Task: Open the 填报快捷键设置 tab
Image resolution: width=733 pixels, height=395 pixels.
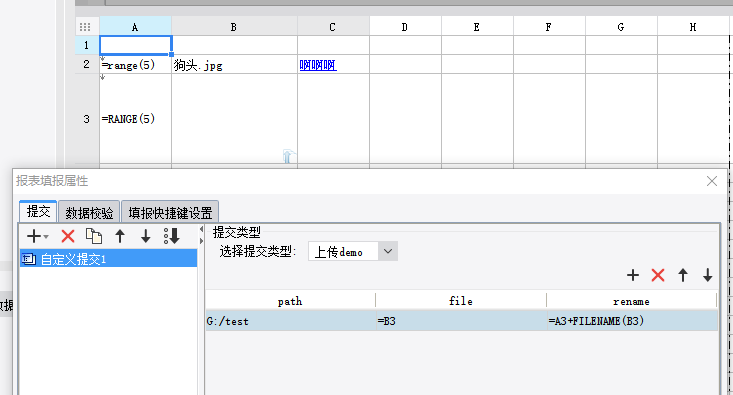Action: pos(170,213)
